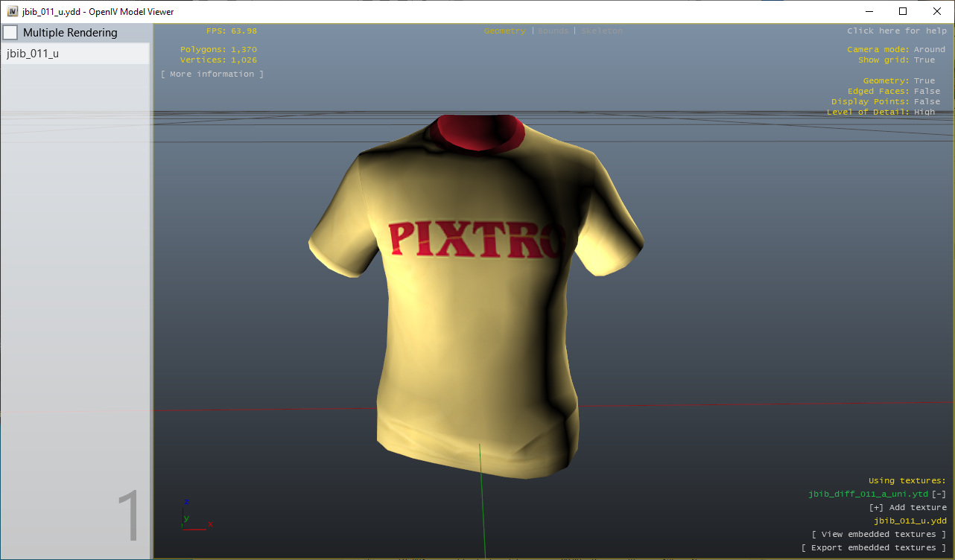
Task: Click the red X axis label on gizmo
Action: (x=211, y=524)
